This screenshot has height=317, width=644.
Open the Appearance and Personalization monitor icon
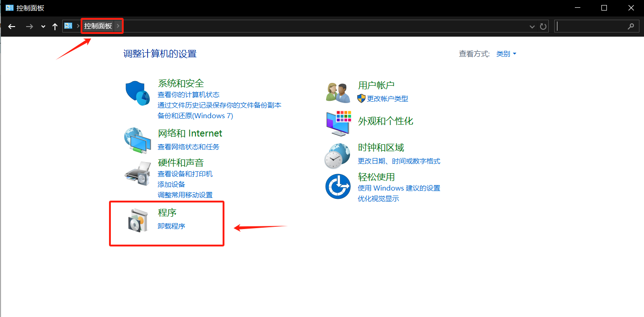coord(338,123)
